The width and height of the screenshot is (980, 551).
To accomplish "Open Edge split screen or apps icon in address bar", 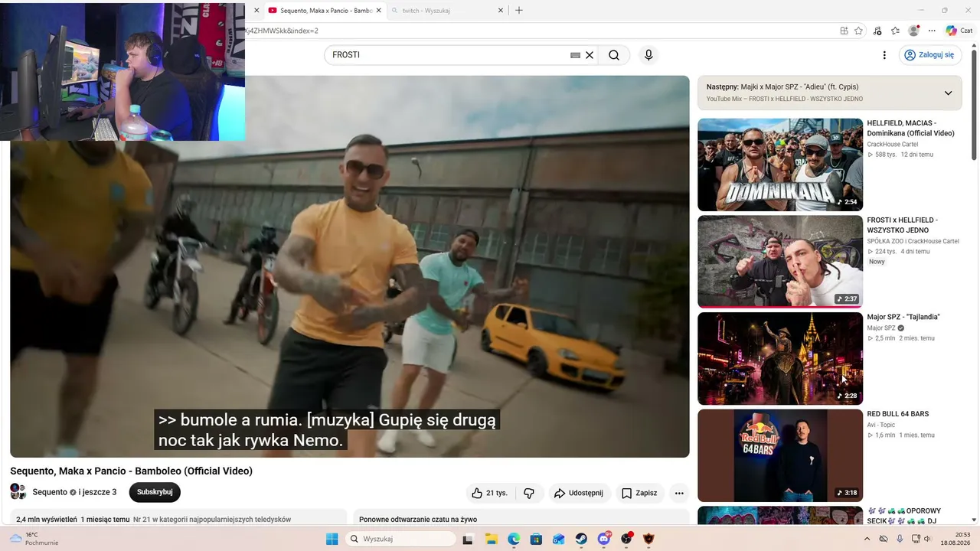I will pos(844,31).
